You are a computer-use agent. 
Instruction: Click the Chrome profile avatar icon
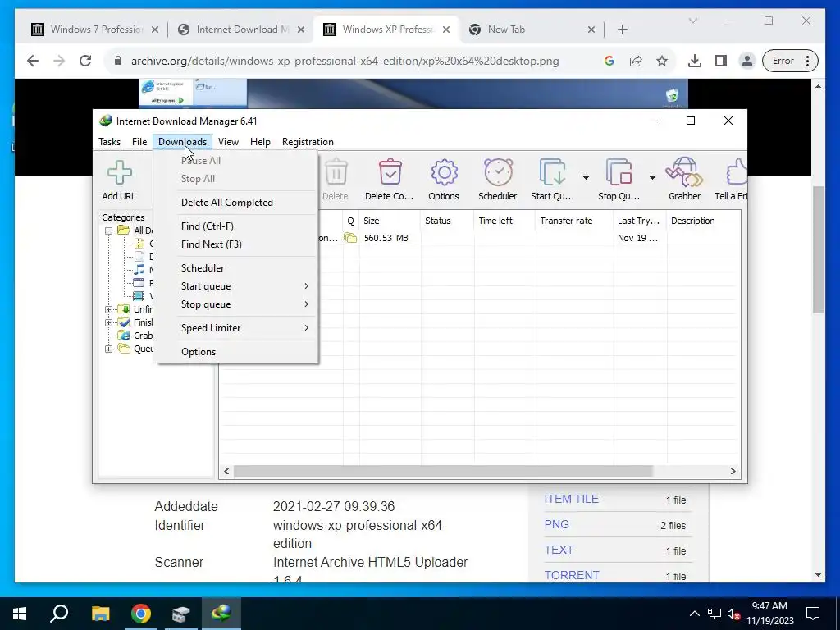pos(746,61)
